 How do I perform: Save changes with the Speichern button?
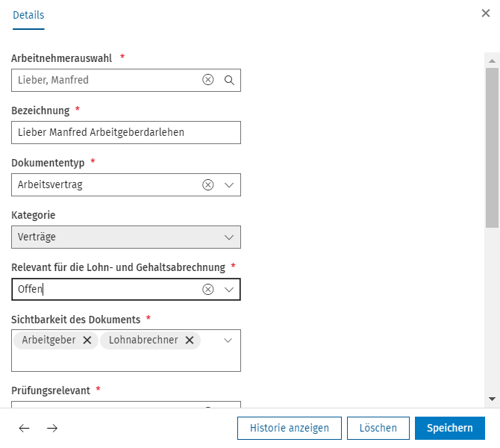449,428
